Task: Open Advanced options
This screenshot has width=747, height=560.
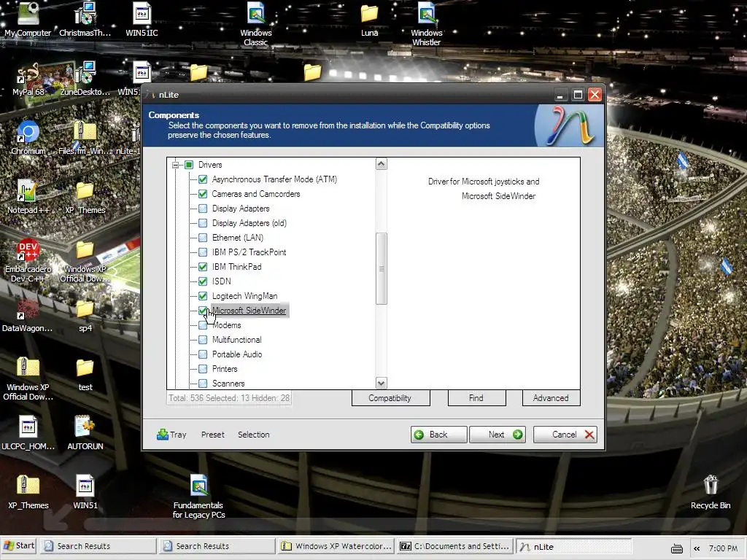Action: click(x=551, y=398)
